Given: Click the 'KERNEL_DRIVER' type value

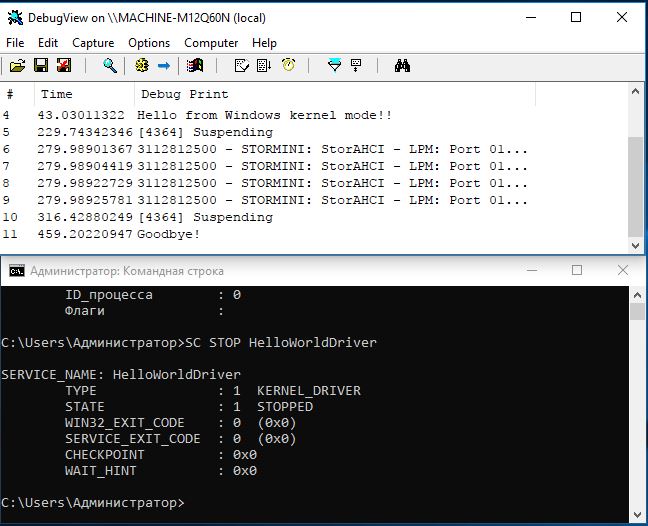Looking at the screenshot, I should point(309,390).
